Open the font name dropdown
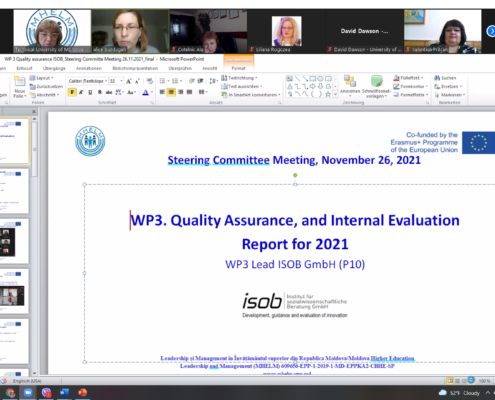The height and width of the screenshot is (400, 495). coord(88,81)
